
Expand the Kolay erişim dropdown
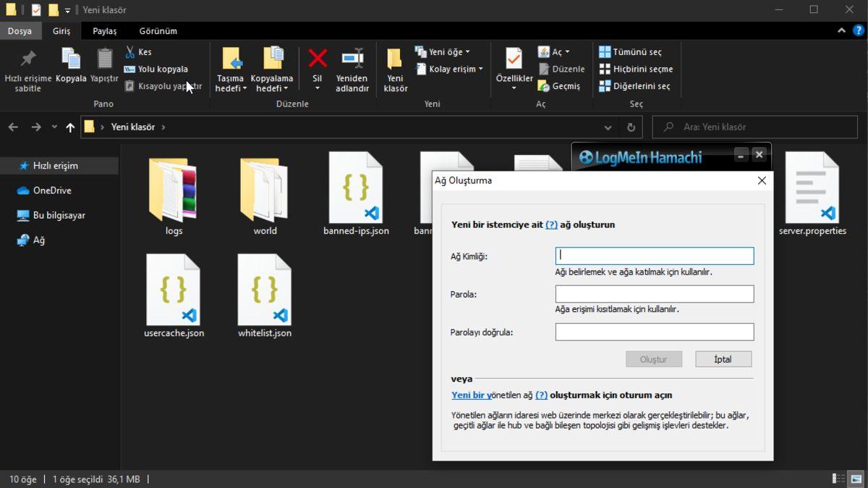(446, 69)
